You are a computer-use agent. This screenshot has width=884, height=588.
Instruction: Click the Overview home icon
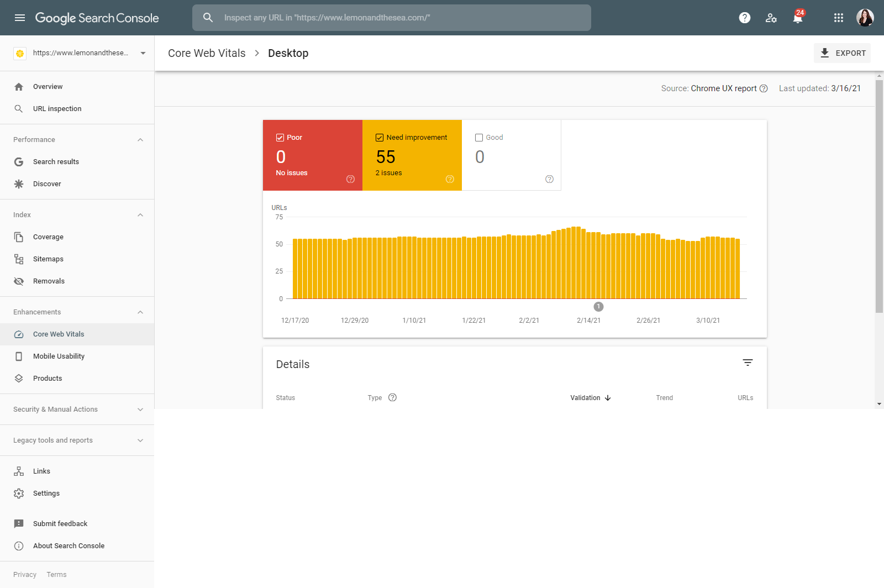coord(19,87)
